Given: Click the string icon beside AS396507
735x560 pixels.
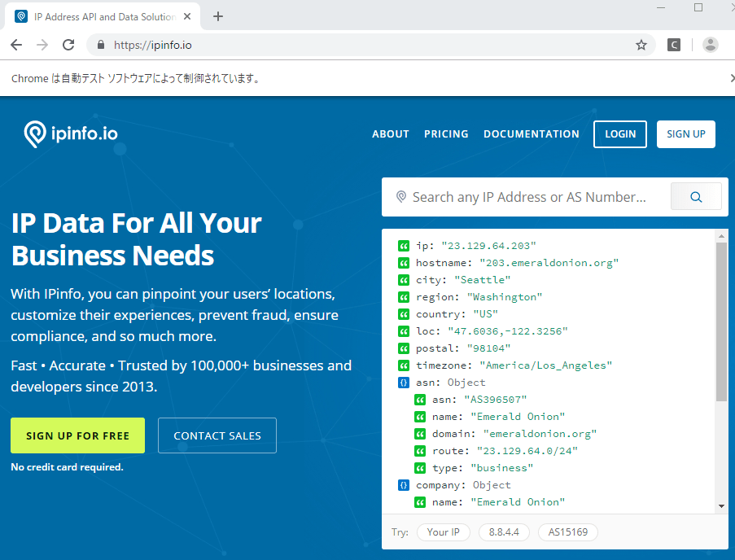Looking at the screenshot, I should click(420, 400).
